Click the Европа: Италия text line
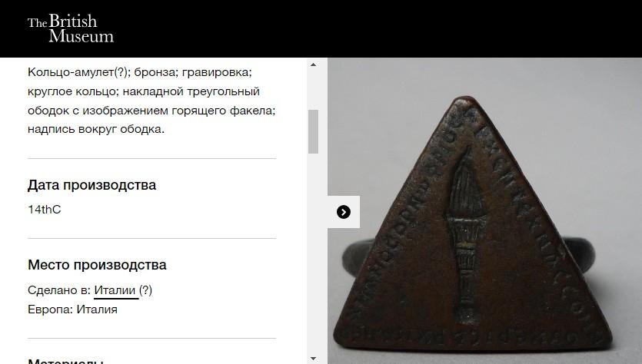The width and height of the screenshot is (642, 364). point(72,309)
